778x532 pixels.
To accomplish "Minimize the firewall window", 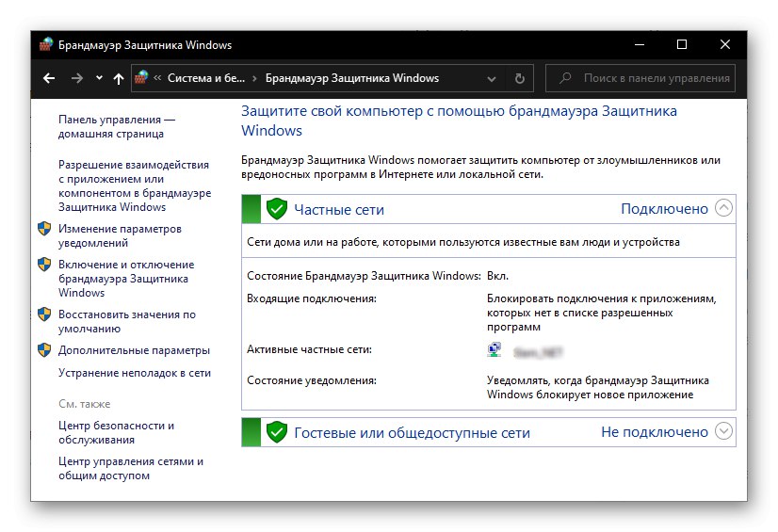I will tap(640, 44).
